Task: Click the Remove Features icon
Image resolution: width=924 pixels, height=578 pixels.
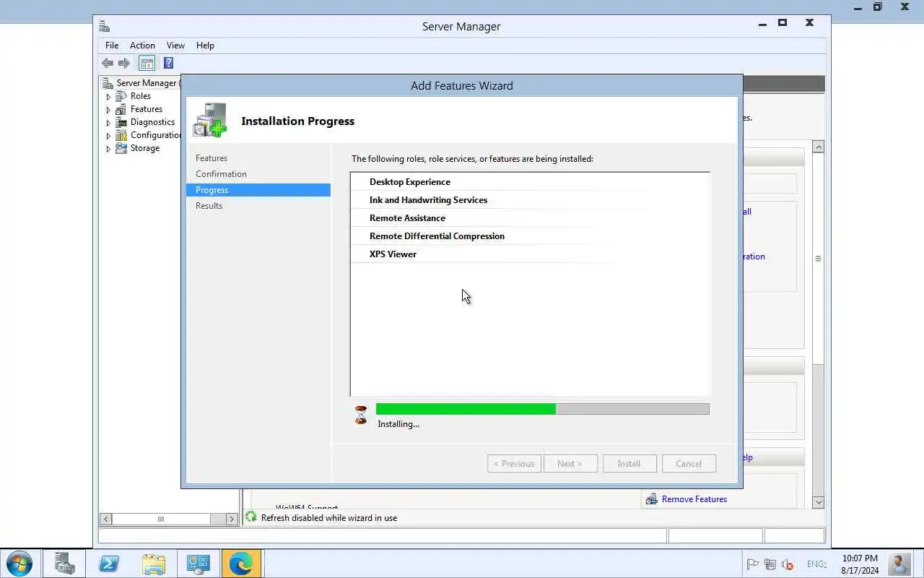Action: tap(652, 499)
